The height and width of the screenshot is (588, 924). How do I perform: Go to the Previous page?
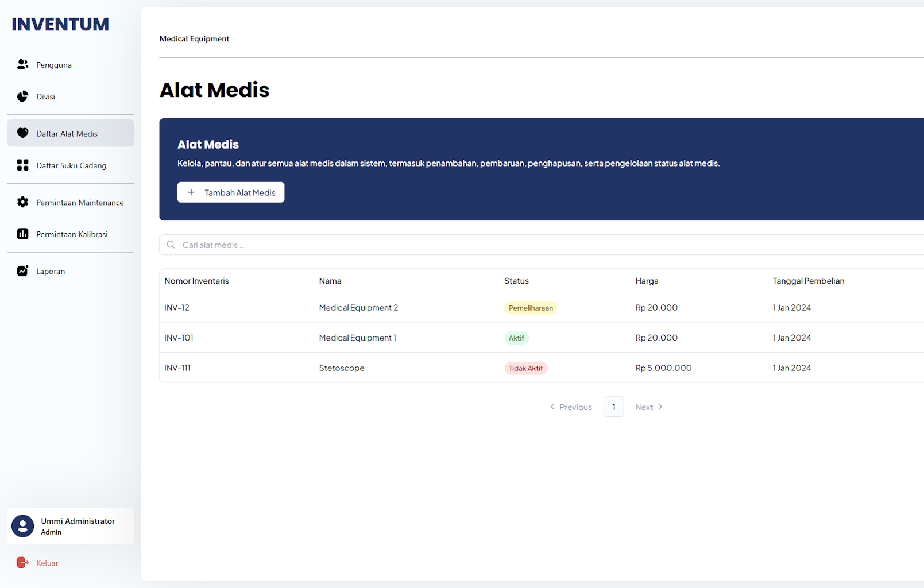tap(571, 407)
